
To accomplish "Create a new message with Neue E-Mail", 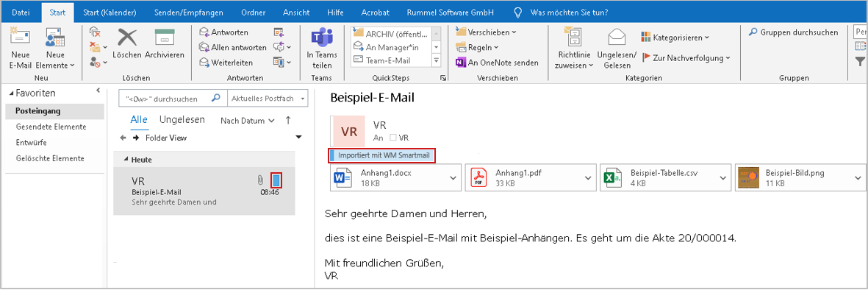I will (x=21, y=49).
